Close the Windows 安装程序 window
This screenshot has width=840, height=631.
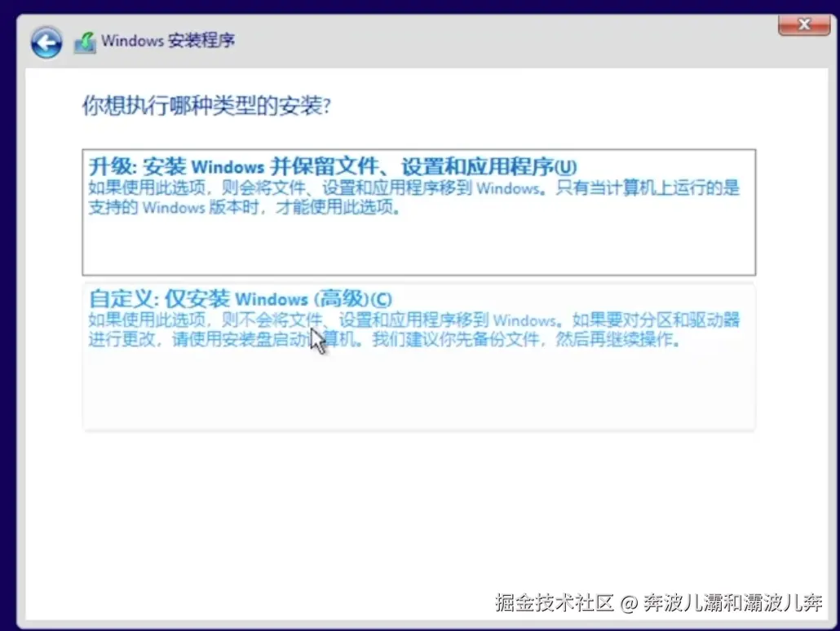(x=803, y=24)
